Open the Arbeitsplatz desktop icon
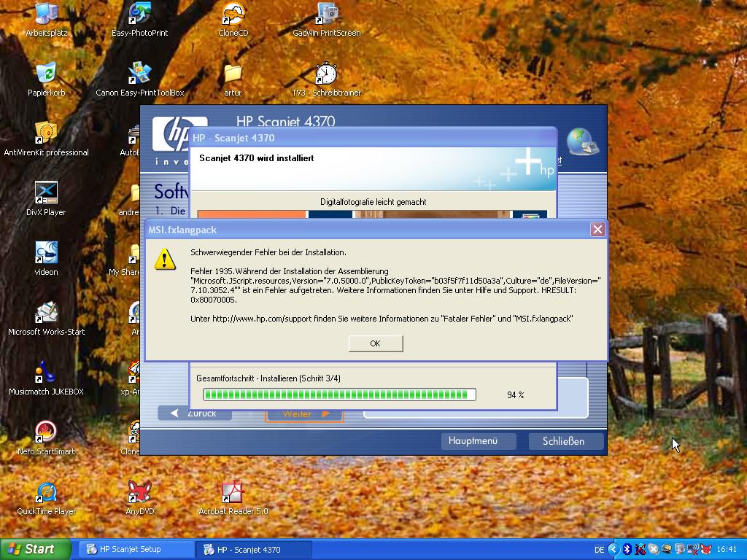The image size is (747, 560). click(x=46, y=20)
